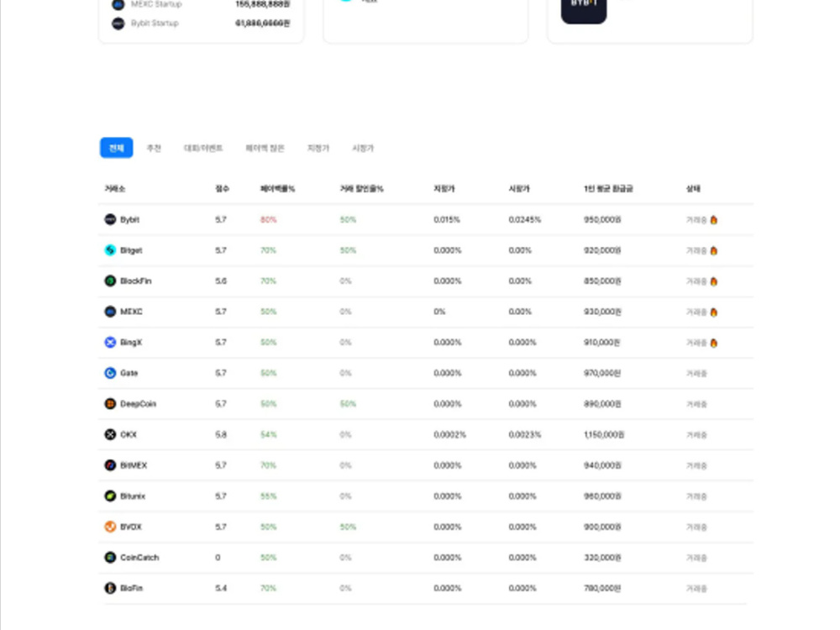Click the fire icon in the BingX row
This screenshot has width=840, height=630.
[713, 343]
